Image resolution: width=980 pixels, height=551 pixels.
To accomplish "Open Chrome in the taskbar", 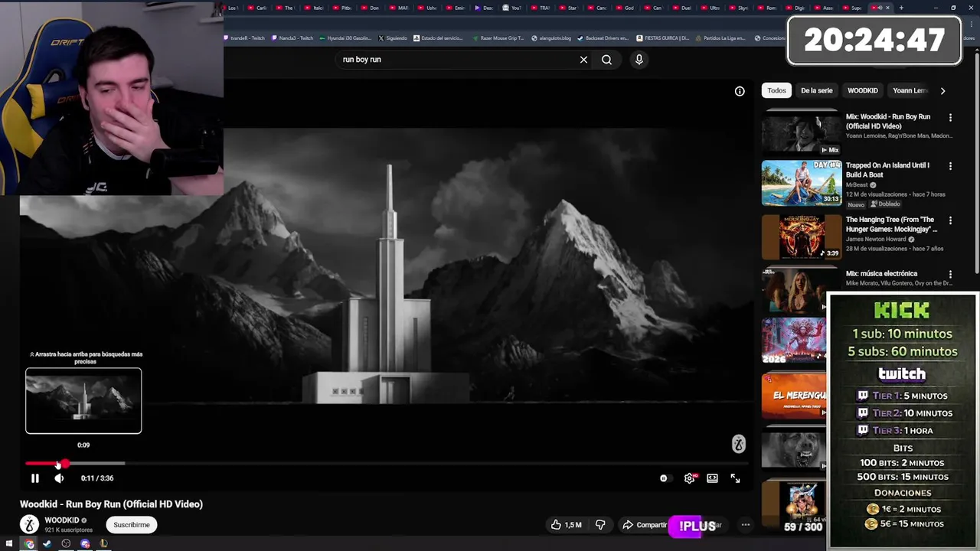I will click(x=29, y=544).
